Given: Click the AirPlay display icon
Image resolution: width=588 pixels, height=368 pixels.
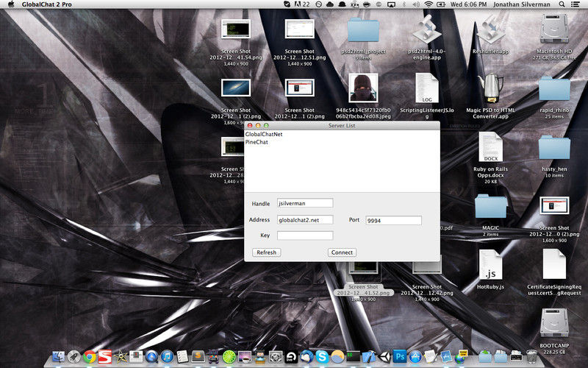Looking at the screenshot, I should 391,4.
